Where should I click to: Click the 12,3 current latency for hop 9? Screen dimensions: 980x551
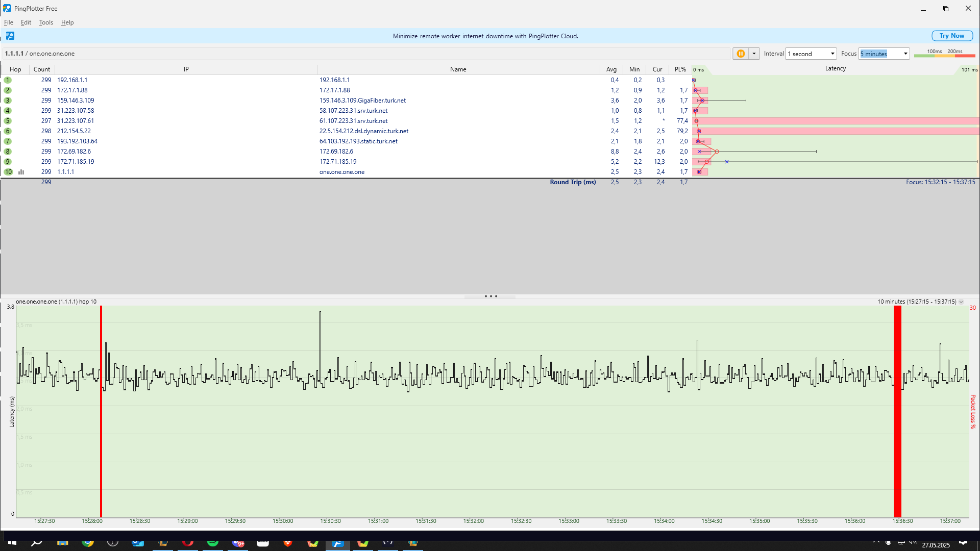[659, 162]
